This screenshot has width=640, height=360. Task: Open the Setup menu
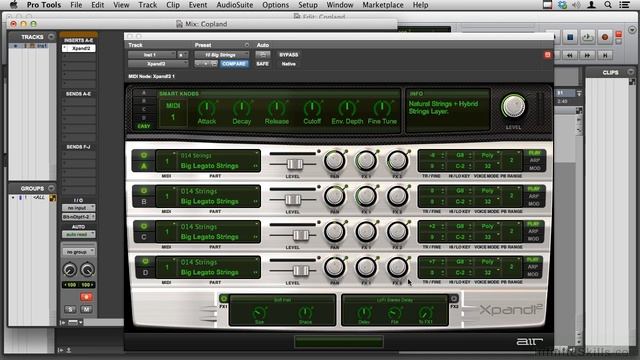coord(307,5)
